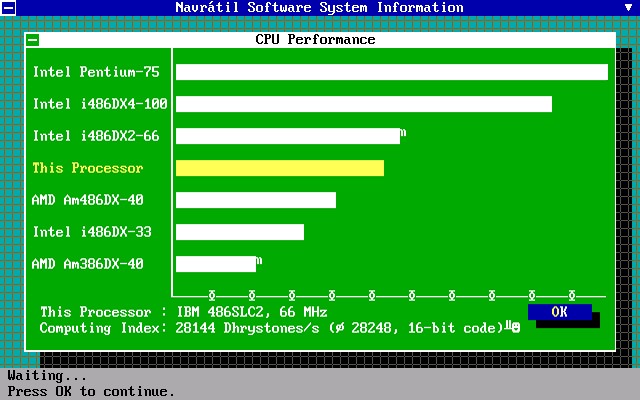Click the Intel i486DX2-66 bar
The width and height of the screenshot is (640, 400).
[x=288, y=136]
